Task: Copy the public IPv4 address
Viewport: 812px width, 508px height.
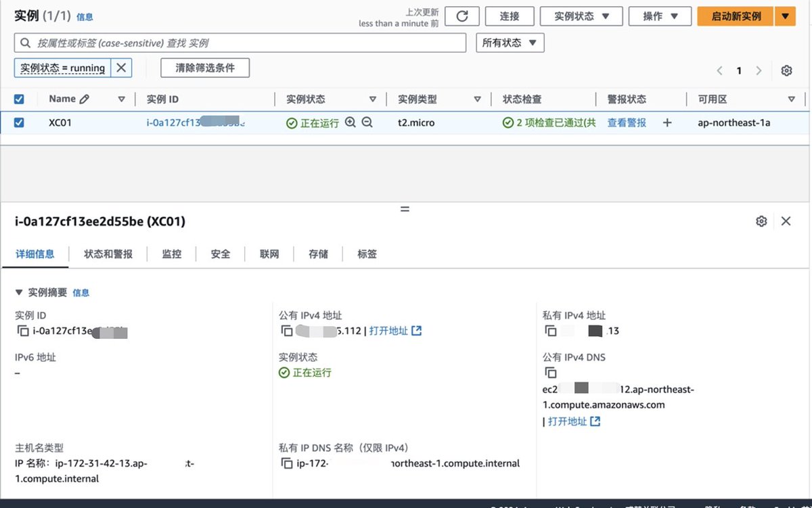Action: [x=287, y=331]
